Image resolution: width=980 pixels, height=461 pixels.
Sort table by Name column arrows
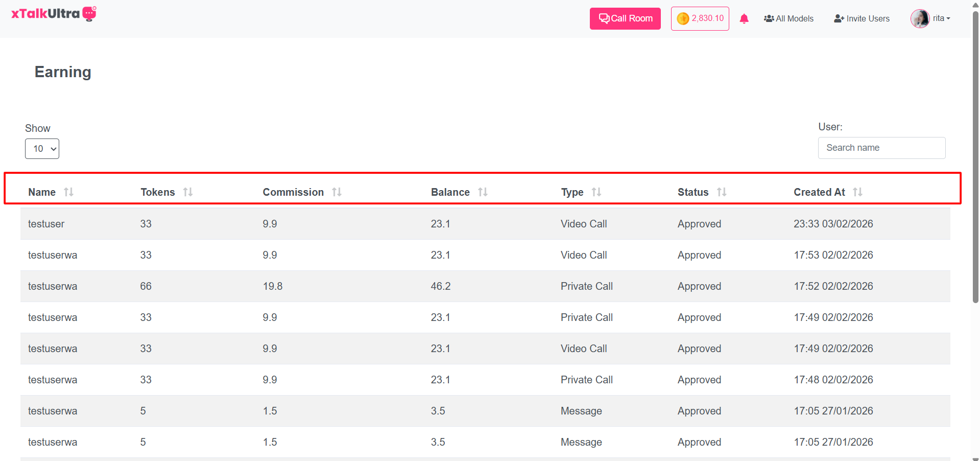68,192
